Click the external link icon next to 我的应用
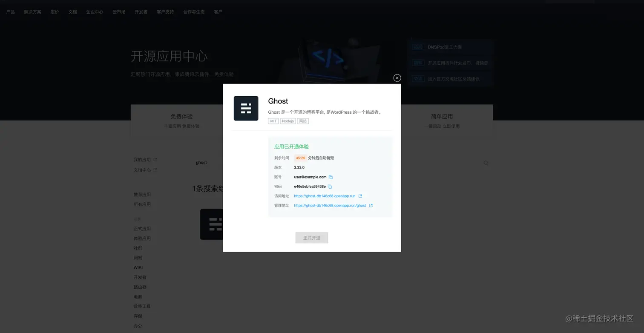Image resolution: width=644 pixels, height=333 pixels. (x=155, y=160)
